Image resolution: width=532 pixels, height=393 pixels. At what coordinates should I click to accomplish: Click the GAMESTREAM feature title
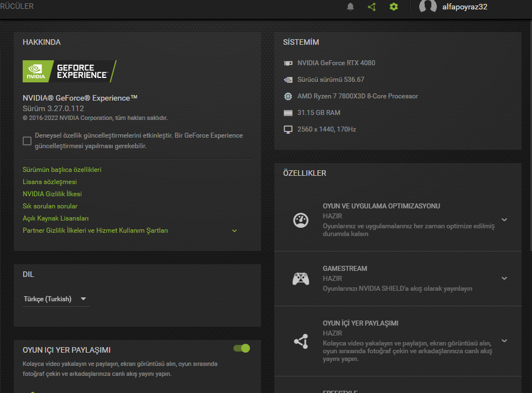click(x=345, y=269)
